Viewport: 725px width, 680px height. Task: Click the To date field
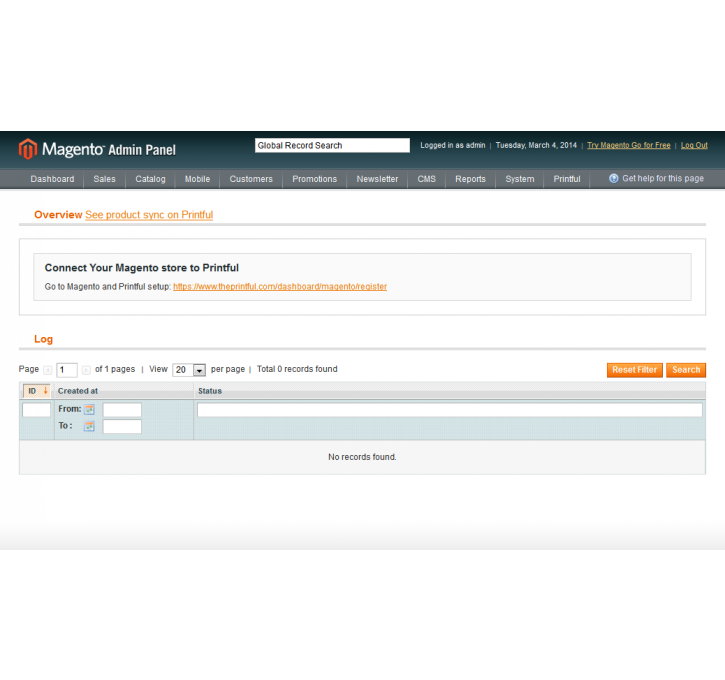(x=122, y=426)
